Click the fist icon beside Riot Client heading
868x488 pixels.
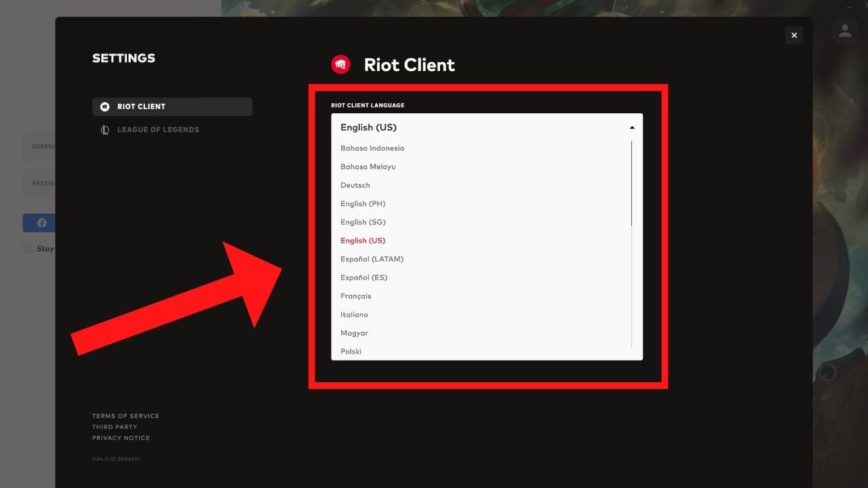coord(341,64)
